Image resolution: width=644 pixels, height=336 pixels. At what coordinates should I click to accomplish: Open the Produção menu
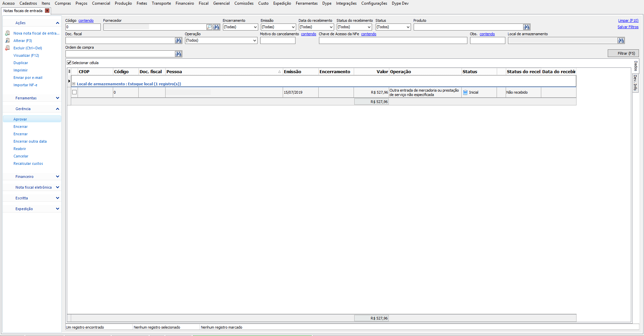123,3
